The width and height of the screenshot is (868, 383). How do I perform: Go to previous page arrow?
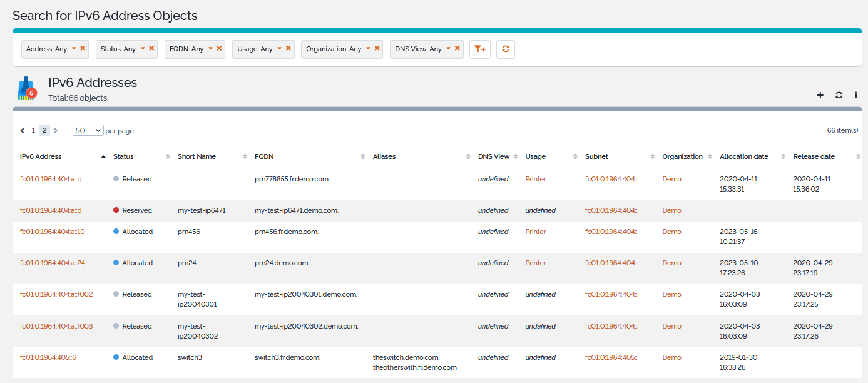click(x=23, y=131)
